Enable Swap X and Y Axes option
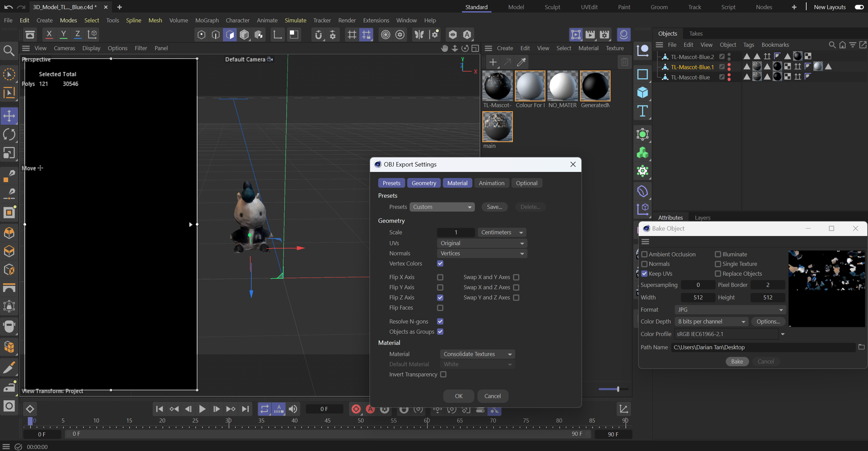Screen dimensions: 868x451 click(x=516, y=277)
